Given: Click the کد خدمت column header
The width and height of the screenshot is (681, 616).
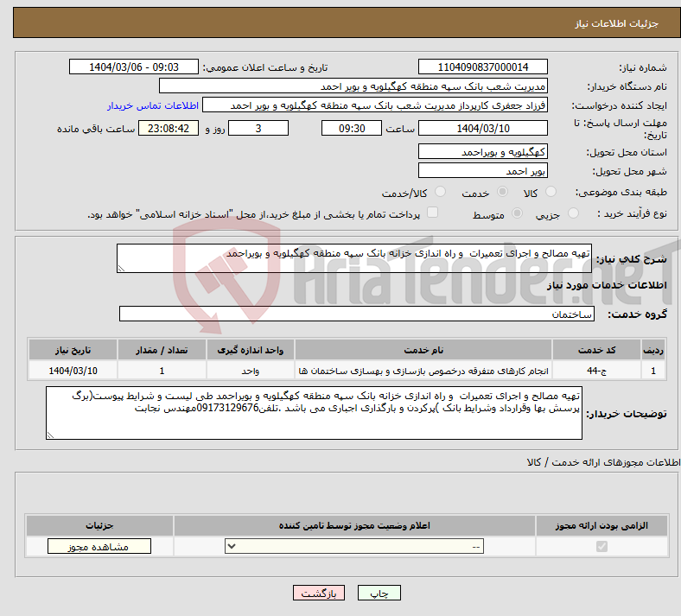Looking at the screenshot, I should tap(597, 350).
